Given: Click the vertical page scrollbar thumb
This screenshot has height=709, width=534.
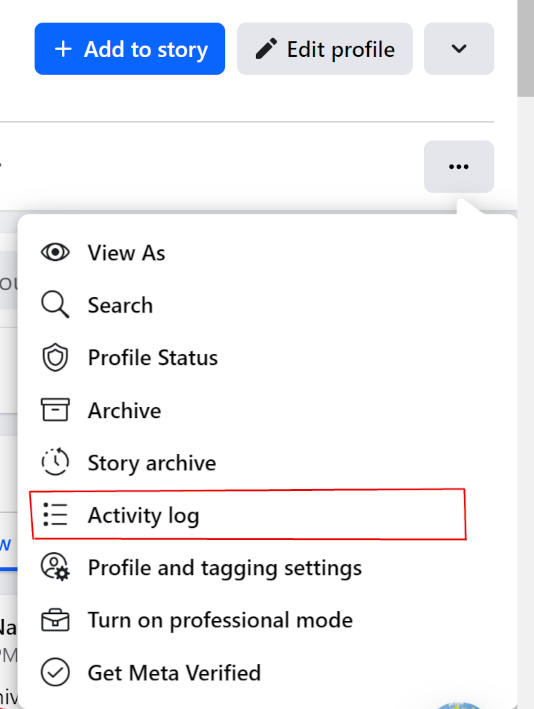Looking at the screenshot, I should 526,48.
